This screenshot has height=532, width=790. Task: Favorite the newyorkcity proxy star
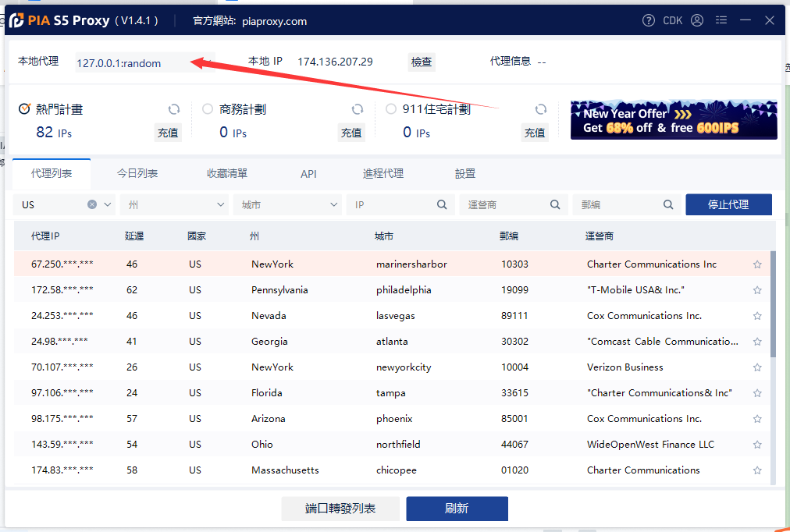click(756, 367)
